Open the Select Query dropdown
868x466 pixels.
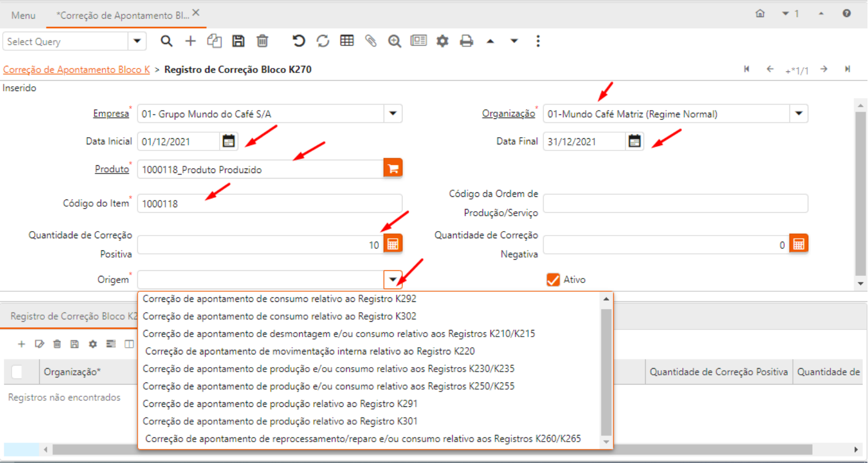[137, 41]
